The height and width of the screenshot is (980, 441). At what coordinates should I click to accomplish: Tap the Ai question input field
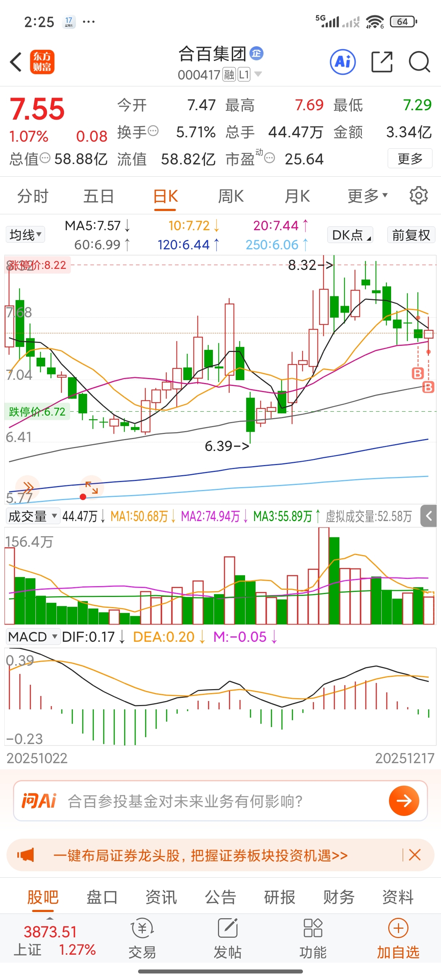click(221, 801)
